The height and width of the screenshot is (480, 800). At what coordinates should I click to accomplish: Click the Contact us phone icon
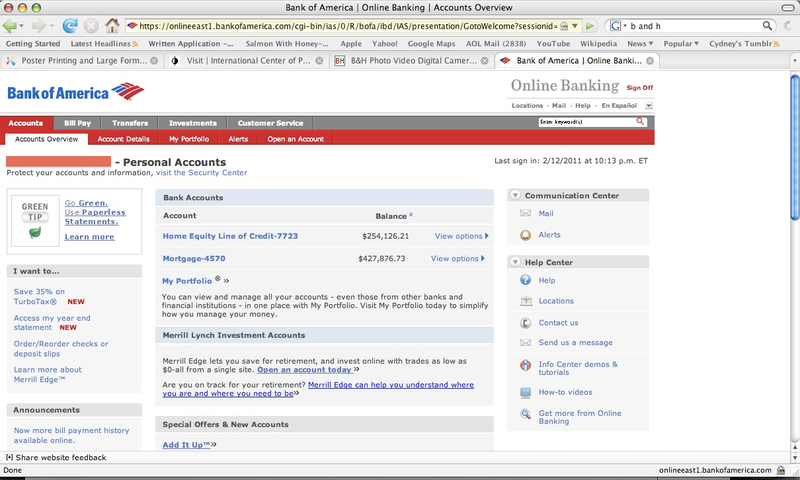[x=526, y=323]
